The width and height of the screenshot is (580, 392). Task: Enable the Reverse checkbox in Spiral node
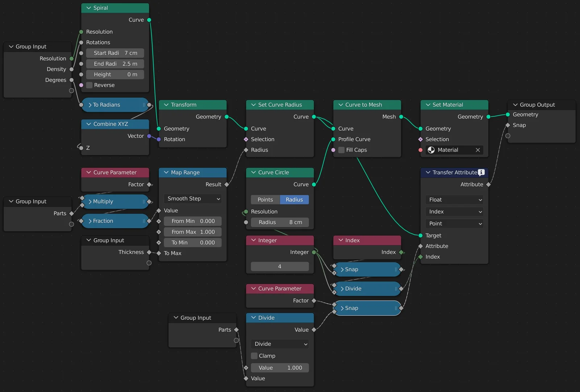90,85
